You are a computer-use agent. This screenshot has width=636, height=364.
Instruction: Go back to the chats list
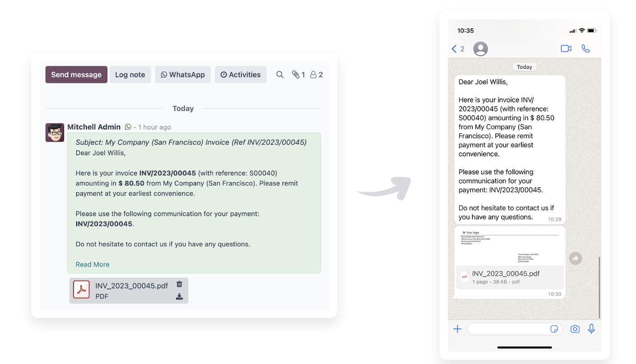[457, 49]
